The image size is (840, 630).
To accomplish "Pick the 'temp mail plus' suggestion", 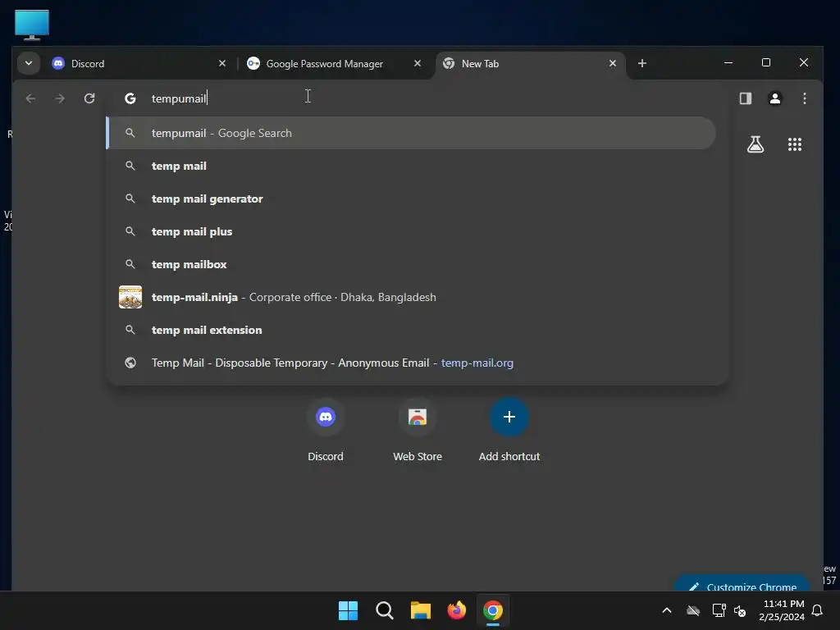I will tap(411, 231).
